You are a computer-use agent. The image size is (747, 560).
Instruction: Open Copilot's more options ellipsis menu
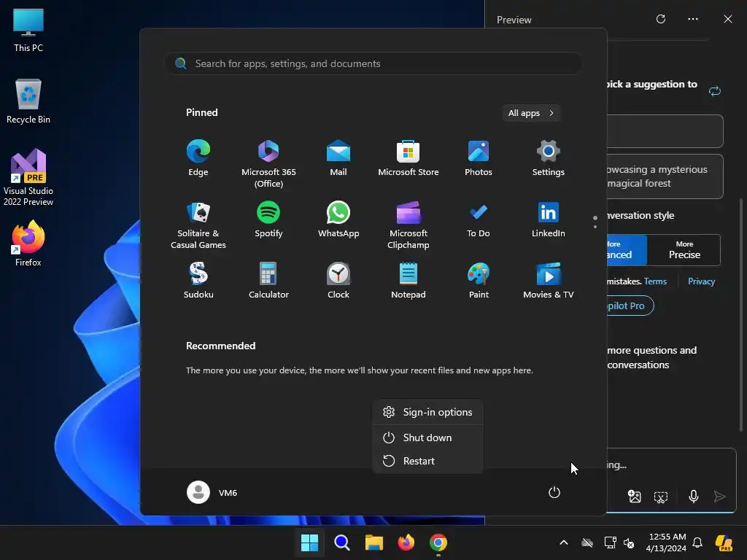tap(693, 19)
